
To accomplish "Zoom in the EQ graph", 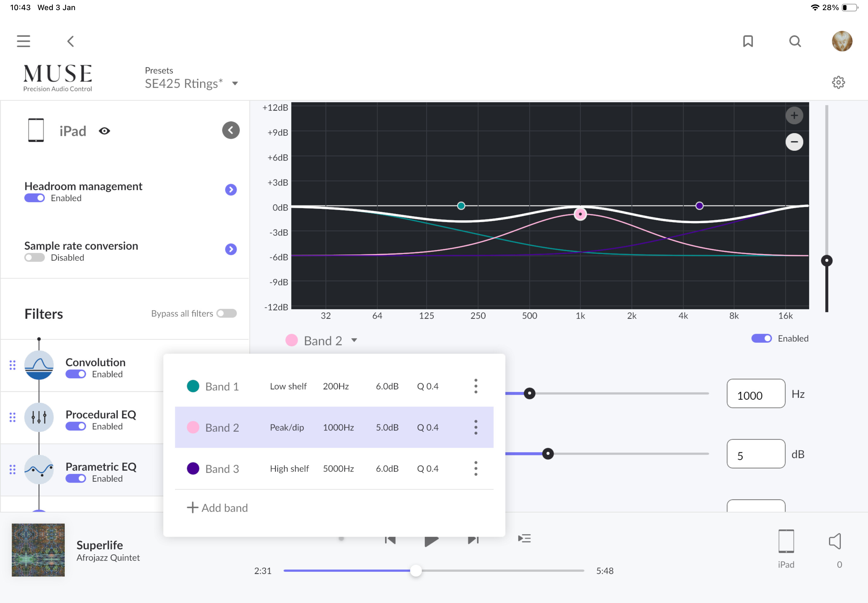I will click(794, 115).
